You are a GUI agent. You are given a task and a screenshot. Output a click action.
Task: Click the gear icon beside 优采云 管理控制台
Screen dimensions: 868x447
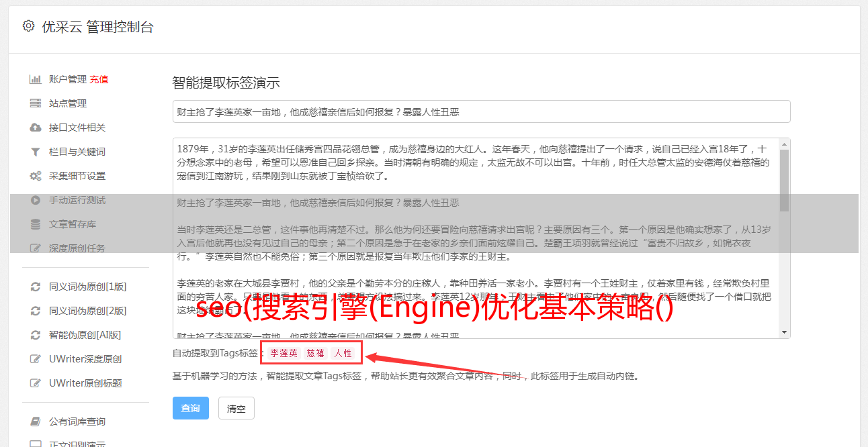28,26
